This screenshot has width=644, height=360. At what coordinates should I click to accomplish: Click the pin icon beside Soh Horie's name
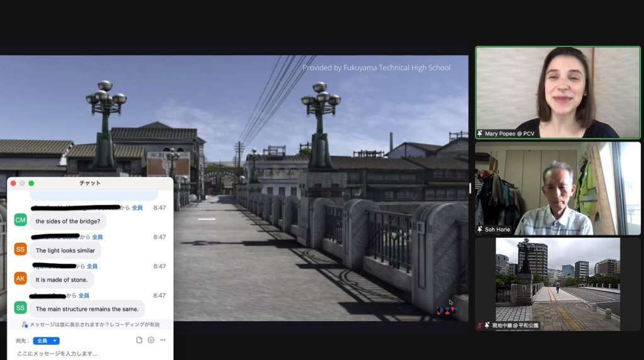pos(480,230)
